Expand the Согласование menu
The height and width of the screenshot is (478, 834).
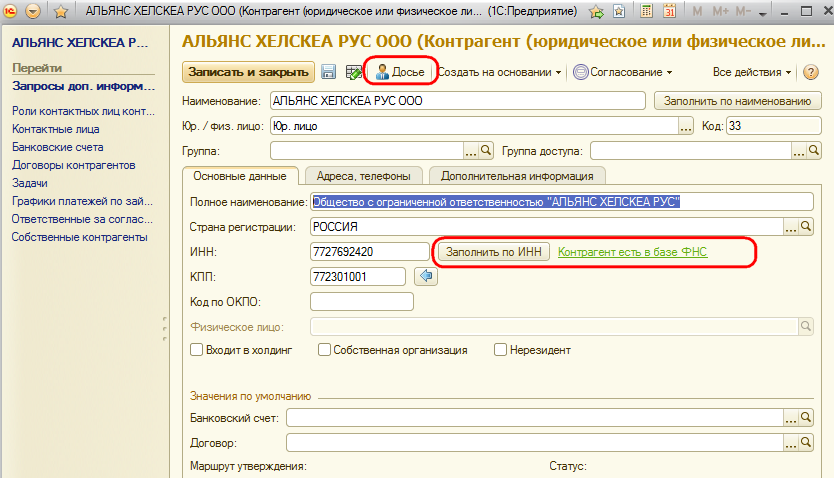coord(623,72)
